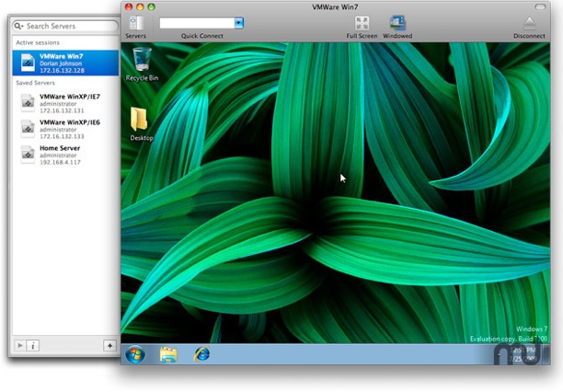Image resolution: width=563 pixels, height=392 pixels.
Task: Click IP address 172.16.132.133
Action: click(62, 136)
